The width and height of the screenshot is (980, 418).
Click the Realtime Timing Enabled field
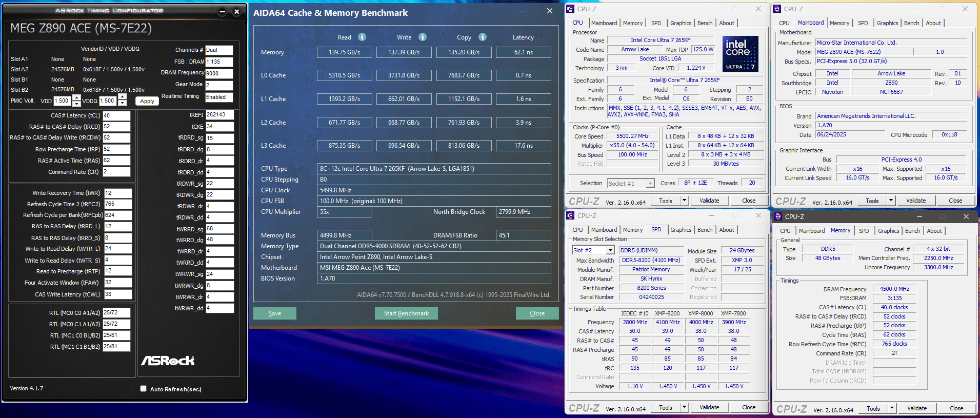click(x=219, y=97)
